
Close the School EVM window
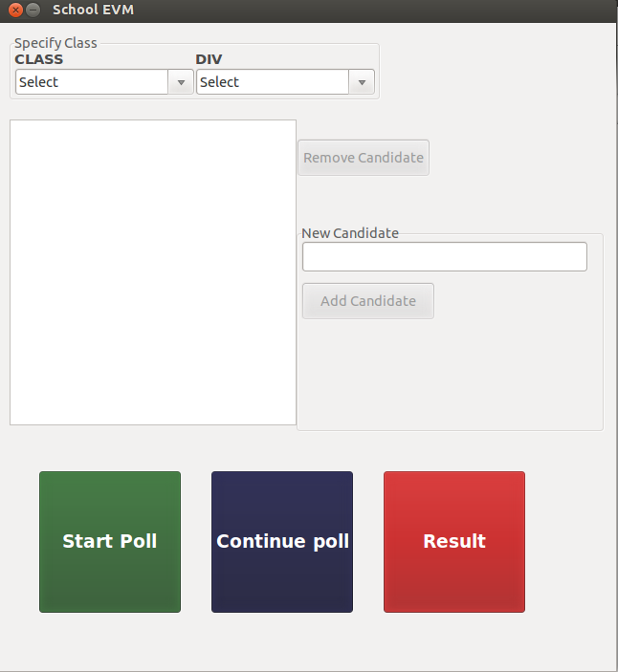point(15,10)
